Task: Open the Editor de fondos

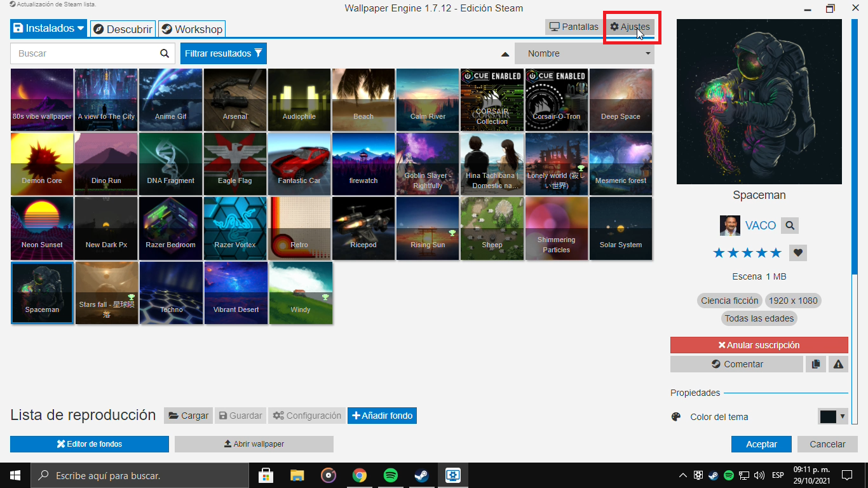Action: click(x=90, y=444)
